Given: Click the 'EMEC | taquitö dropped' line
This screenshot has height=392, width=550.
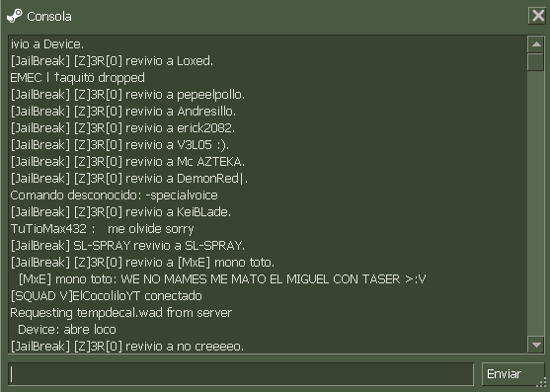Looking at the screenshot, I should [78, 78].
